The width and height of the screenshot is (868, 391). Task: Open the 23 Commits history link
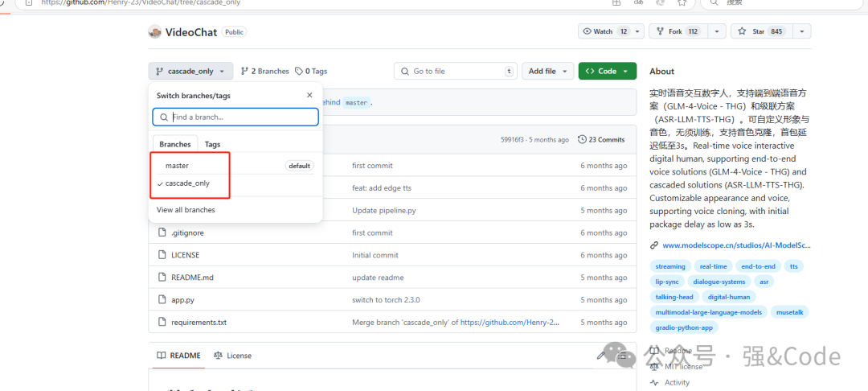[x=601, y=139]
